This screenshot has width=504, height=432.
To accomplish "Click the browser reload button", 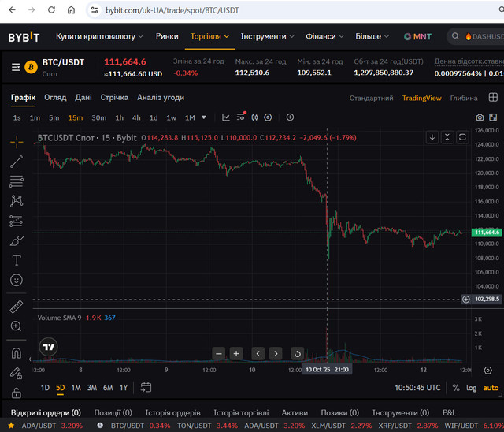I will click(51, 10).
